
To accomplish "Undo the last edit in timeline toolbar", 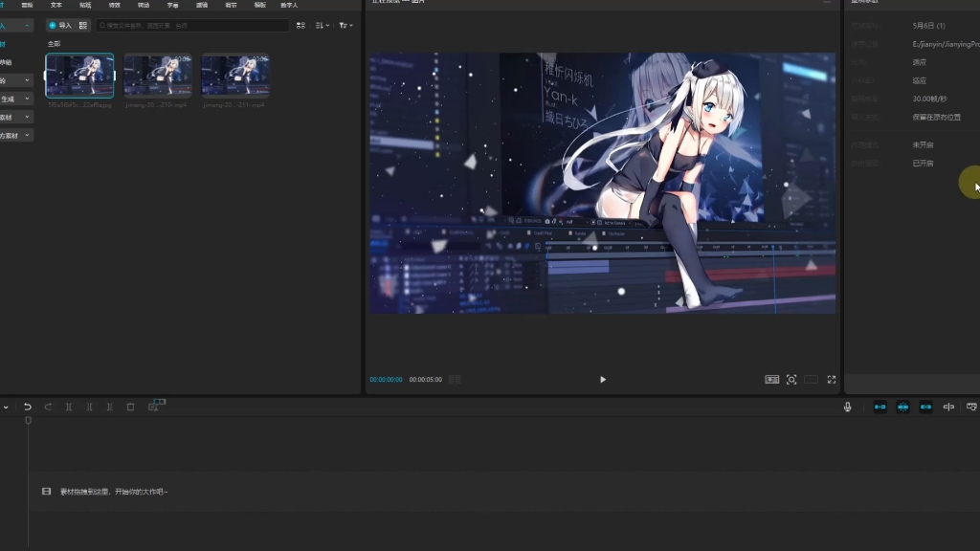I will [x=28, y=407].
